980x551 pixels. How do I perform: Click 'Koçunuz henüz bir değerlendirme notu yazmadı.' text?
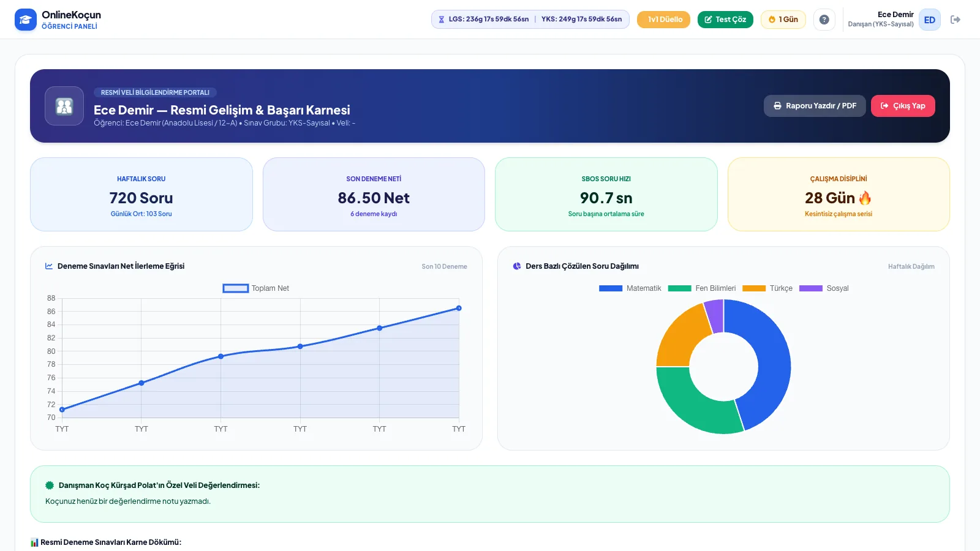point(128,501)
